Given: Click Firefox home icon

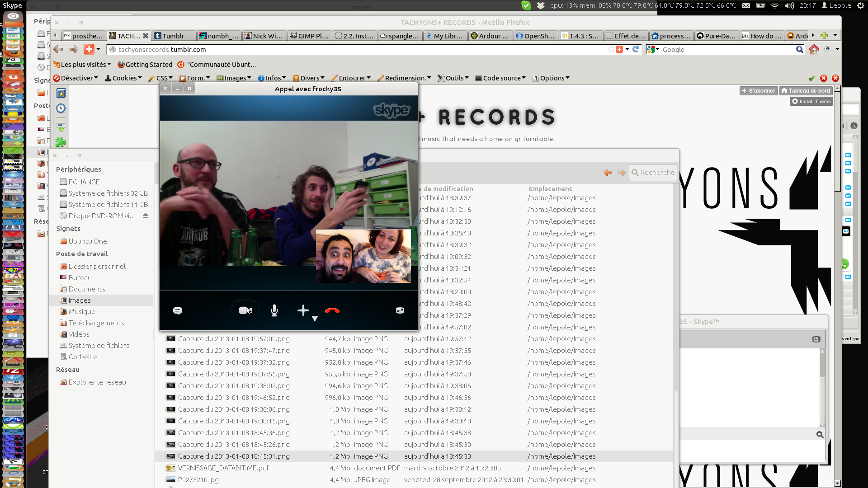Looking at the screenshot, I should [x=814, y=50].
